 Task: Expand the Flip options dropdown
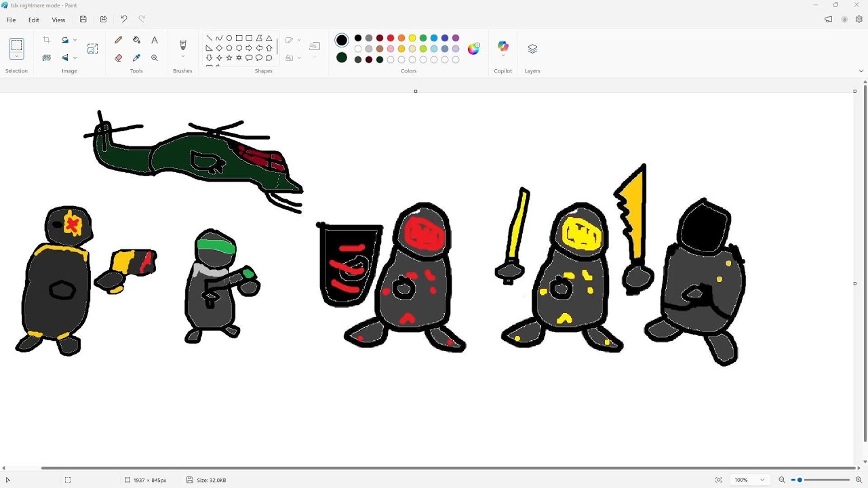pyautogui.click(x=75, y=58)
